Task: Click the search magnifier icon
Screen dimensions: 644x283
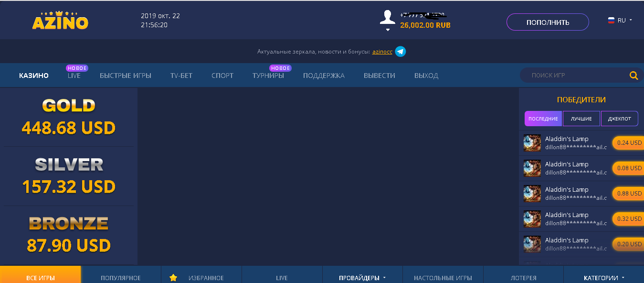Action: (x=633, y=75)
